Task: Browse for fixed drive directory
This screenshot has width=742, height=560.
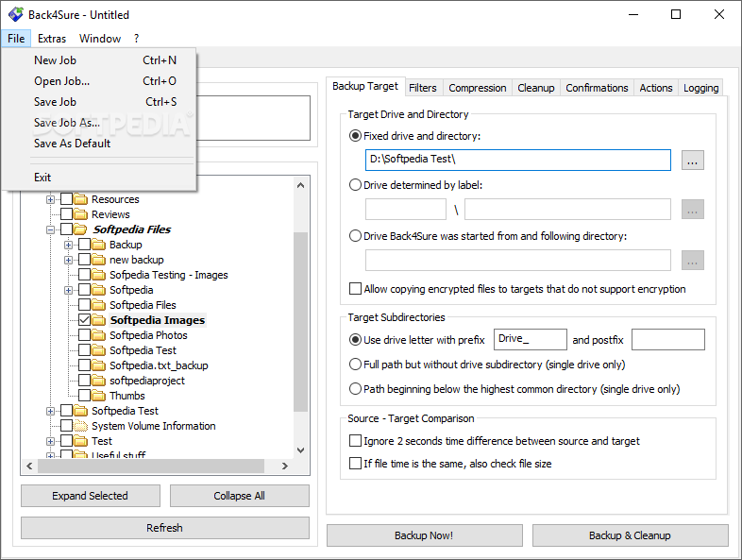Action: [693, 160]
